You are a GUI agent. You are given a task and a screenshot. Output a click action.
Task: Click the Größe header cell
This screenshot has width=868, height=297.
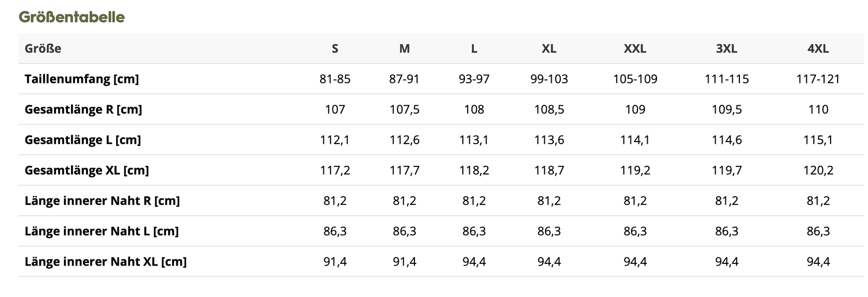[43, 49]
